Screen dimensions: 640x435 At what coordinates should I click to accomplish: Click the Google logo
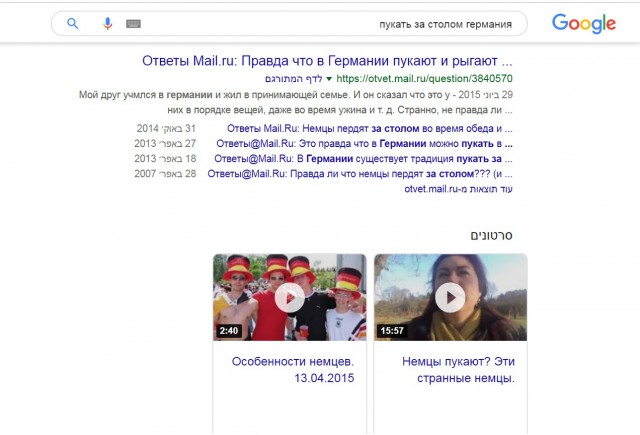click(584, 24)
